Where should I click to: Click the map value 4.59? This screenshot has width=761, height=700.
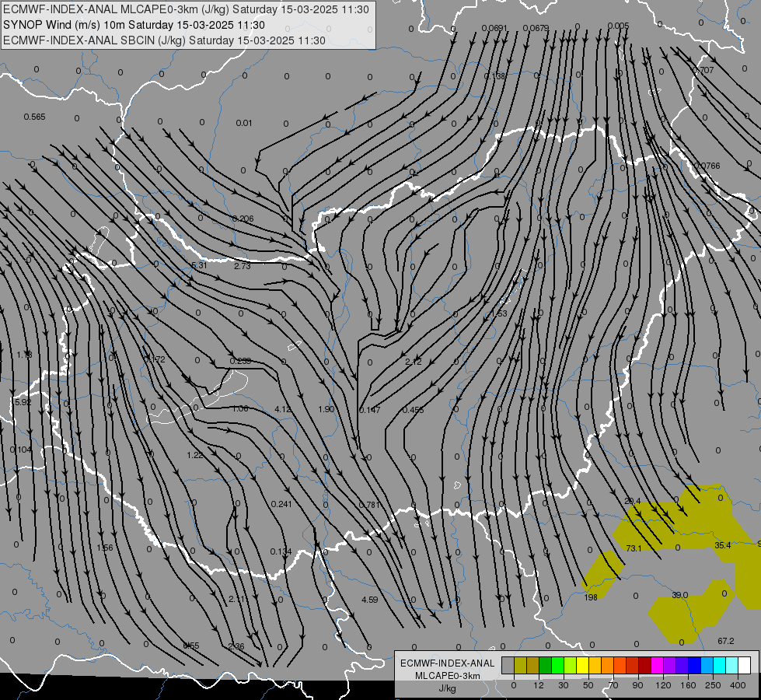pos(370,600)
